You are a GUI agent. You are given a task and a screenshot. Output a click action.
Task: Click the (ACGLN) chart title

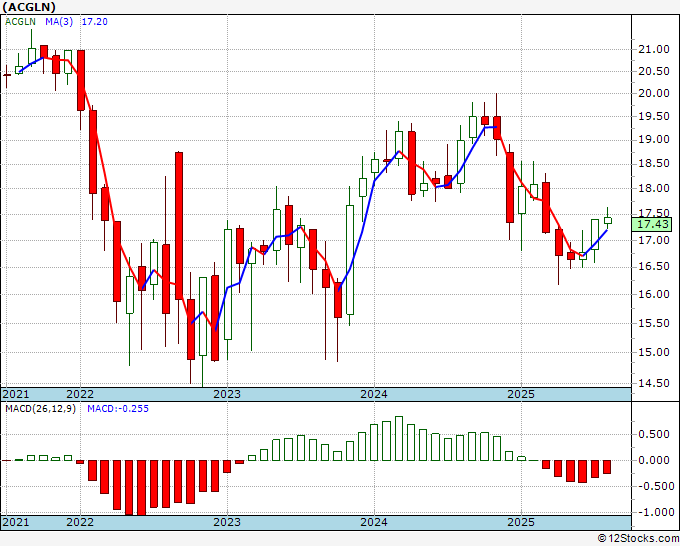pos(29,7)
